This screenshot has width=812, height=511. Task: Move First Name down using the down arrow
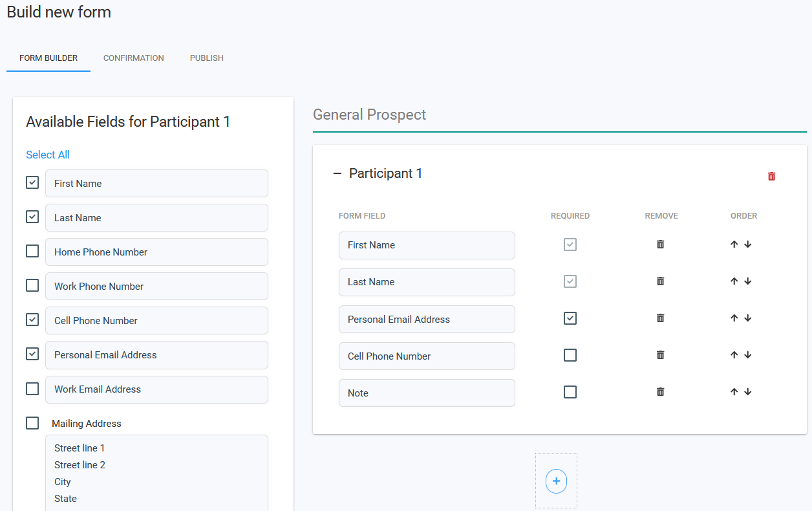tap(748, 244)
